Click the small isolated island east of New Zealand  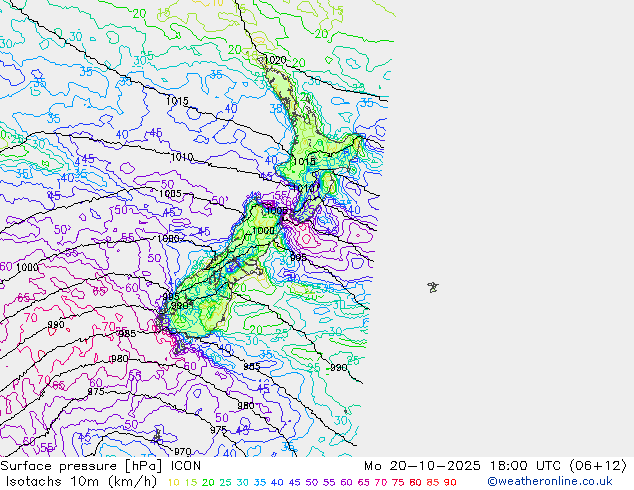coord(433,287)
